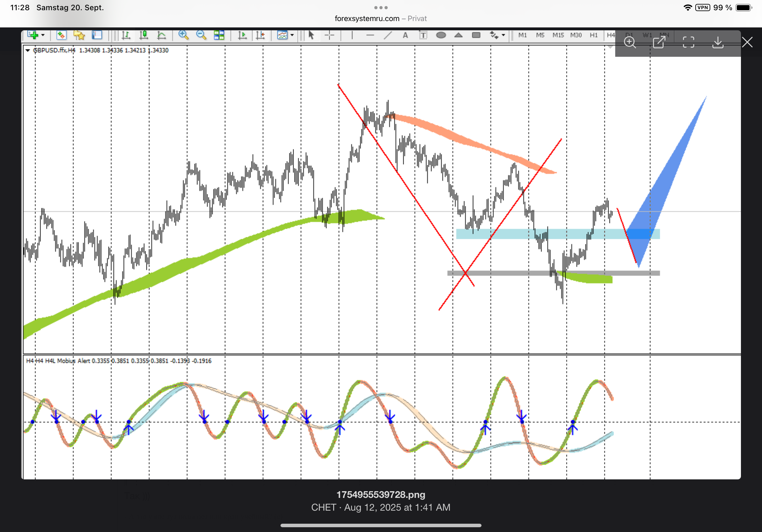Click the viewer's zoom magnifier button
This screenshot has height=532, width=762.
tap(630, 42)
